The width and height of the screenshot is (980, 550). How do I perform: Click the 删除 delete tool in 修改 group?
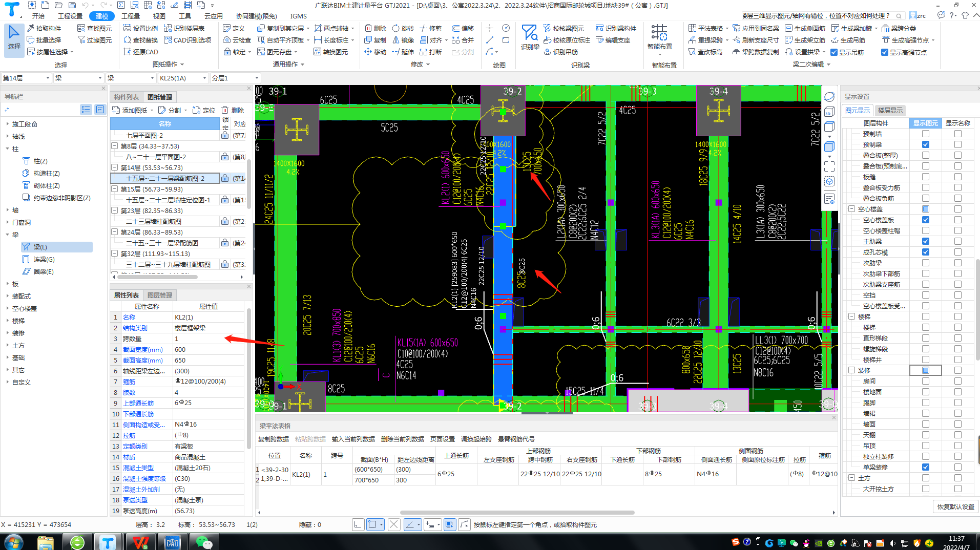376,28
